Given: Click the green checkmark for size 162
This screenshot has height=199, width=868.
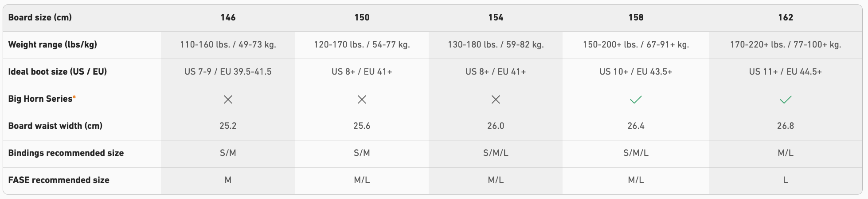Looking at the screenshot, I should [x=785, y=99].
